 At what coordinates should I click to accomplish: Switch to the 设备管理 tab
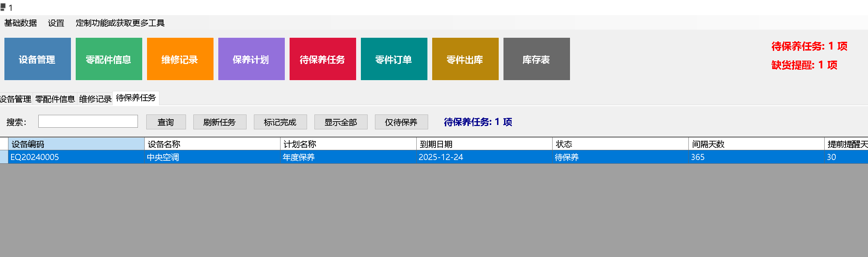(x=15, y=99)
